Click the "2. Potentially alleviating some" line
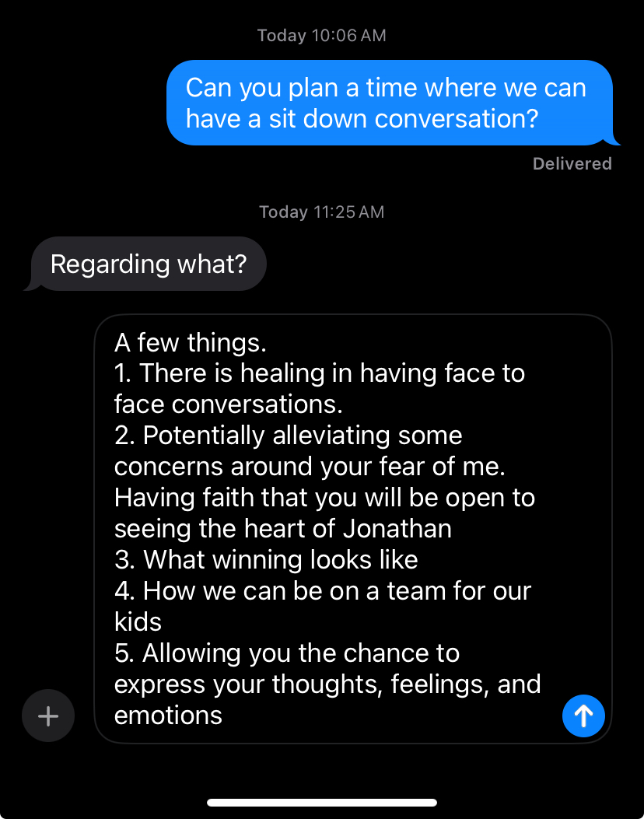Image resolution: width=644 pixels, height=819 pixels. 288,436
